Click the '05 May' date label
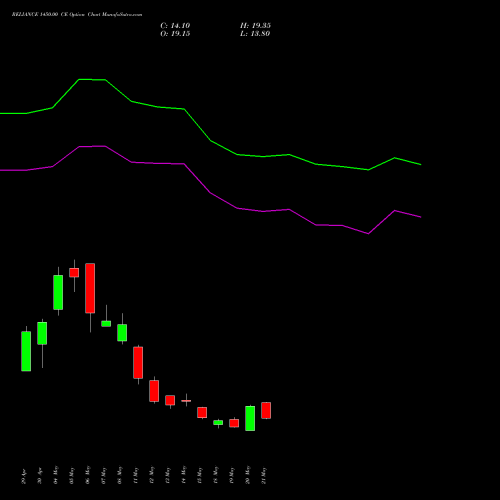The image size is (500, 500). (72, 475)
